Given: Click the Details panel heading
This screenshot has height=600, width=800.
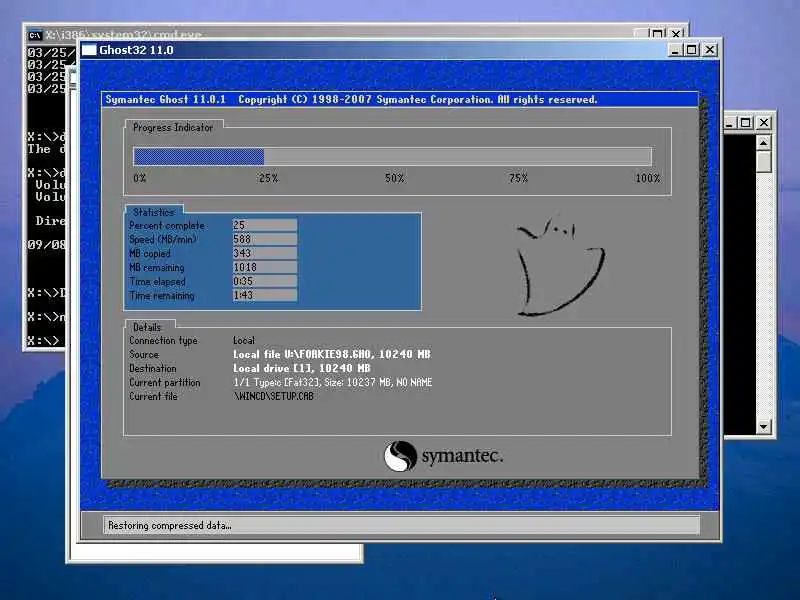Looking at the screenshot, I should click(x=147, y=327).
